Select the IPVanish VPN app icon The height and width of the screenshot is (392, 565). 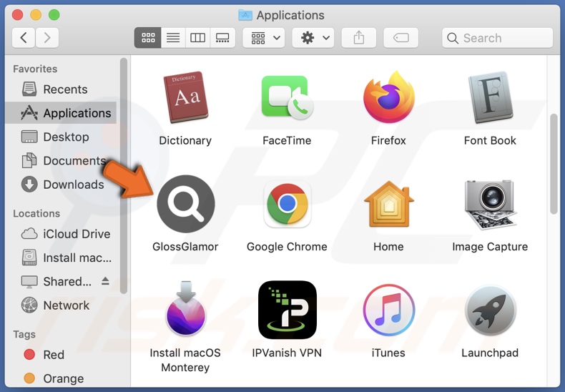[288, 310]
